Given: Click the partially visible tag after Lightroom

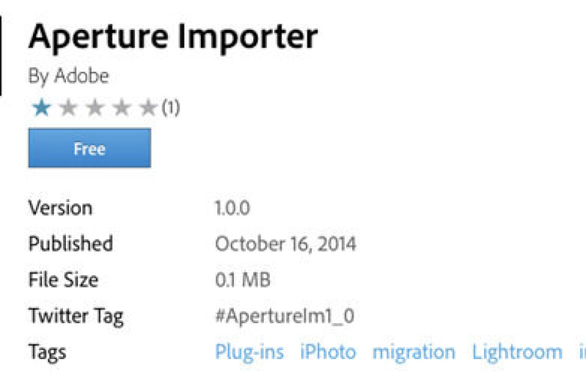Looking at the screenshot, I should (582, 352).
